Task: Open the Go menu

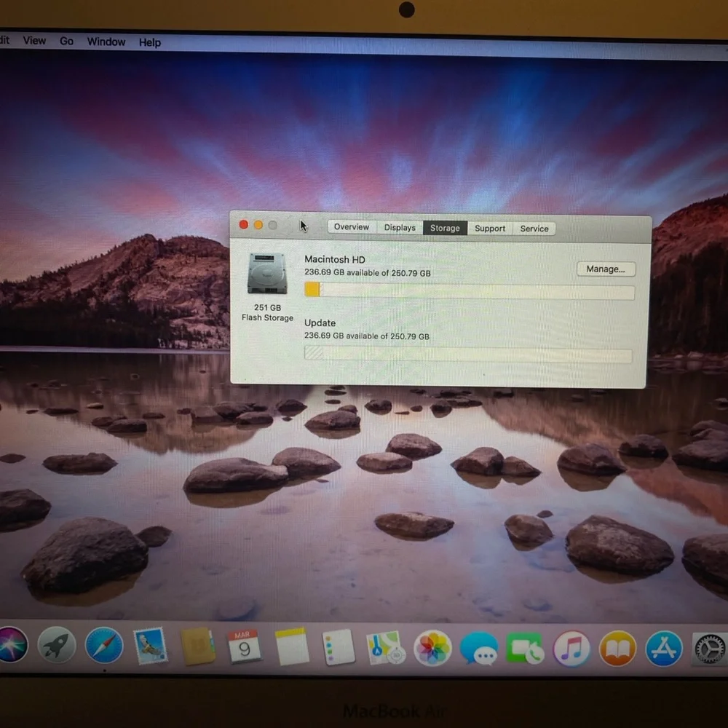Action: (x=66, y=41)
